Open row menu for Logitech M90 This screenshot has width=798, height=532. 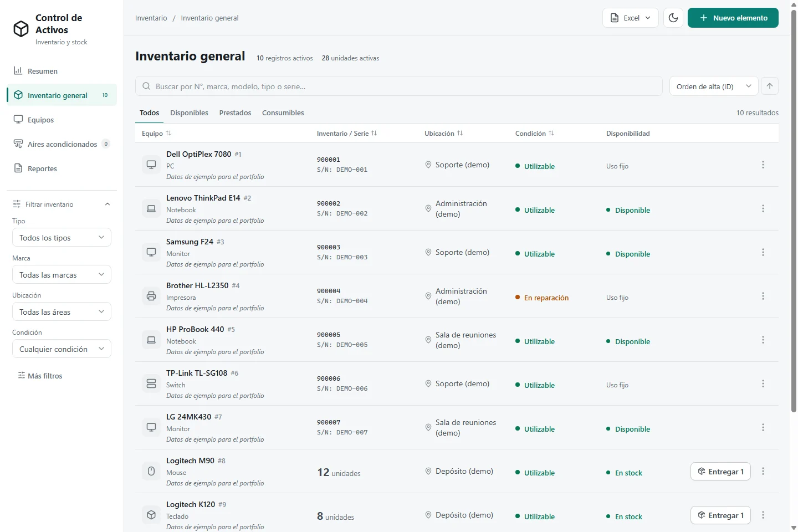763,471
